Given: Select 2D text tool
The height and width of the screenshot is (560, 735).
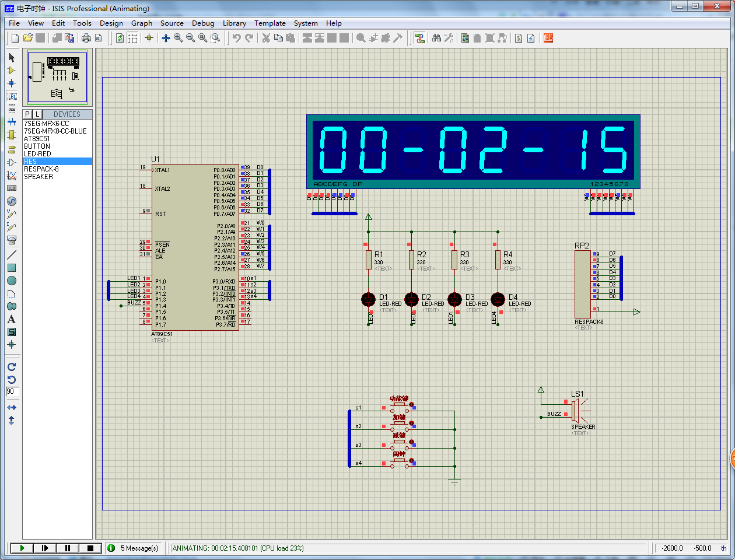Looking at the screenshot, I should (x=12, y=319).
